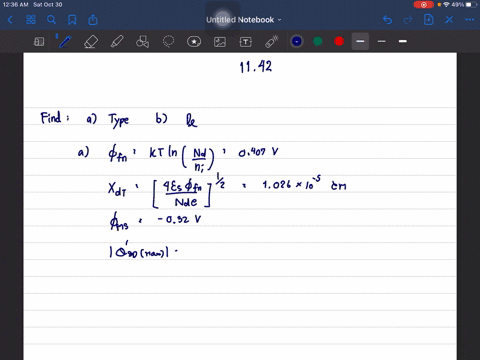Tap the handwritten -0.32 V value
480x360 pixels.
[179, 219]
